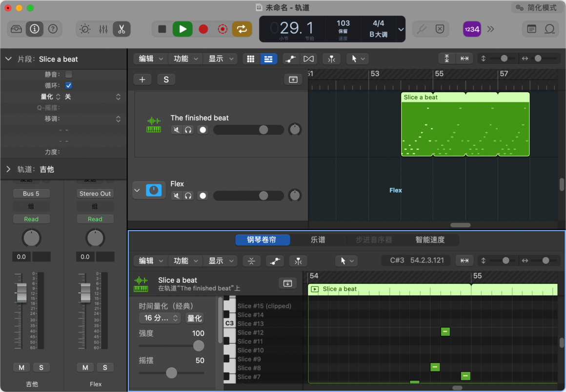
Task: Toggle automation icon in tracks toolbar
Action: [291, 59]
